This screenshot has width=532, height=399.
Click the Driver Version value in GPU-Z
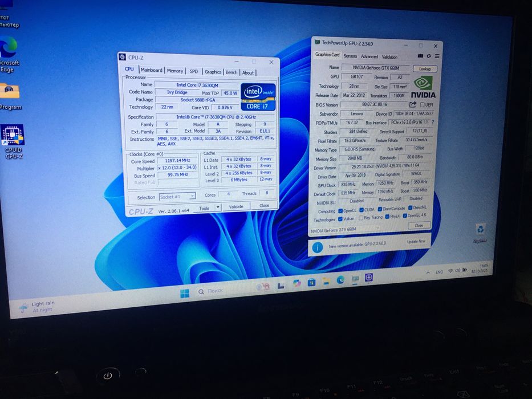click(385, 166)
